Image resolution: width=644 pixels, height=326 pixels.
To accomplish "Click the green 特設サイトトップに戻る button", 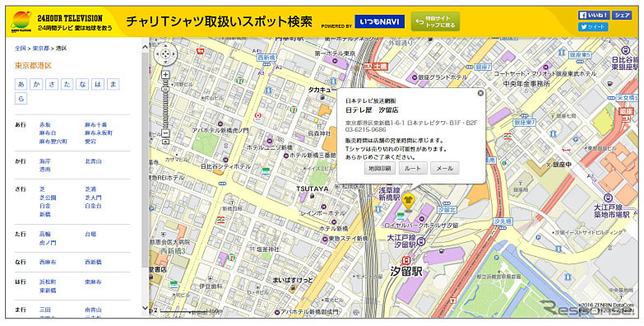I will [435, 21].
